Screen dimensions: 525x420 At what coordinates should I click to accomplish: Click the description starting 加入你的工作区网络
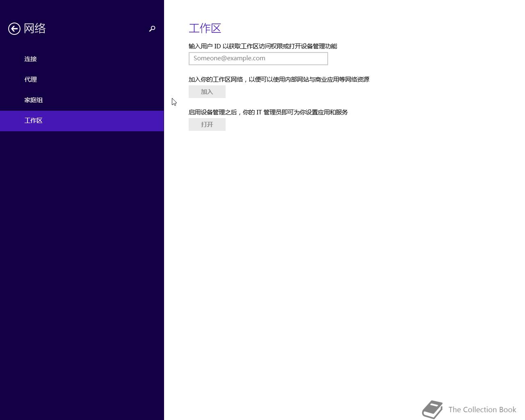click(279, 80)
